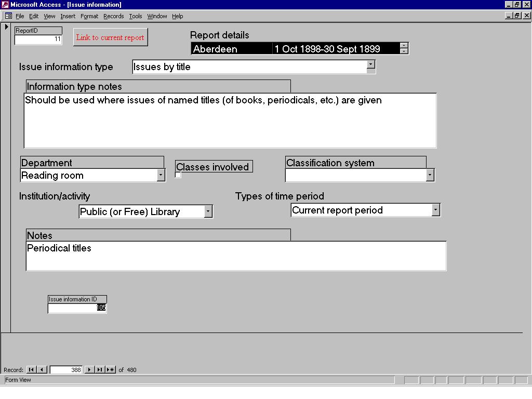
Task: Close the Issue information form window
Action: click(527, 16)
